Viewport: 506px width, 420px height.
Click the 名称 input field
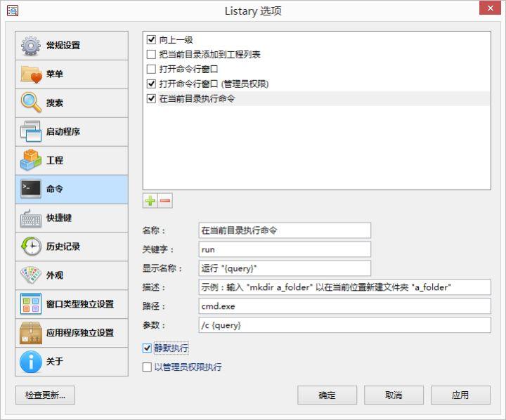point(285,230)
